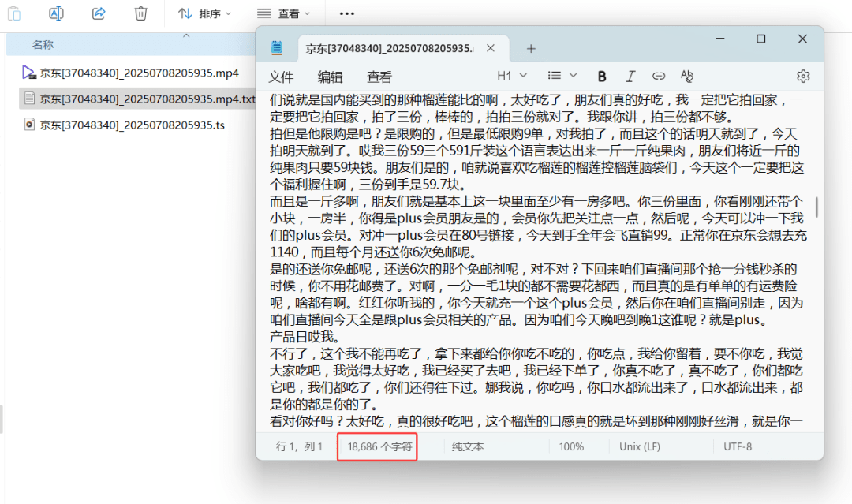Viewport: 852px width, 504px height.
Task: Open the 编辑 menu in Notepad
Action: pyautogui.click(x=330, y=77)
